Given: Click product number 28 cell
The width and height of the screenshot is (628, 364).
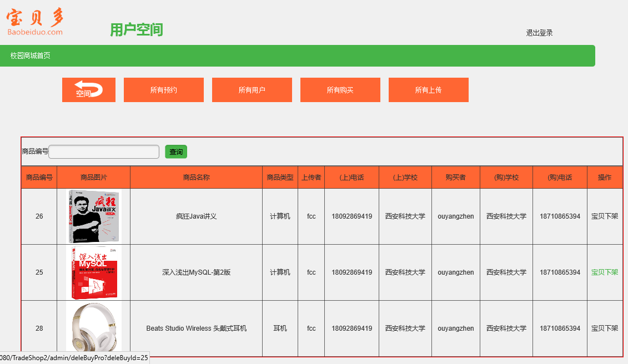Looking at the screenshot, I should (39, 328).
